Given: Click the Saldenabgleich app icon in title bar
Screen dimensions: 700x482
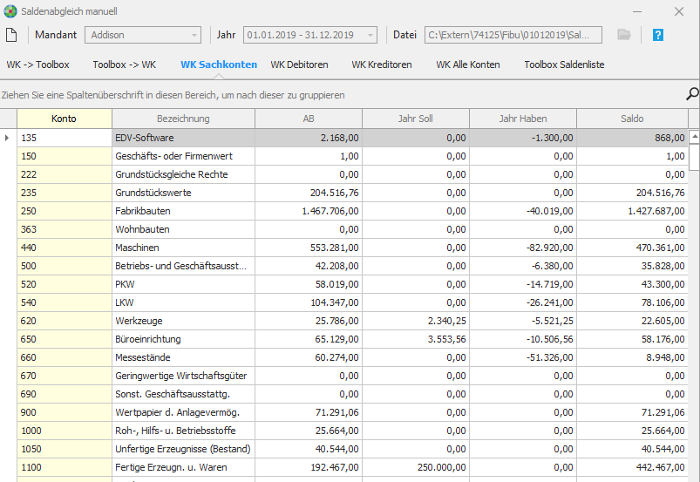Looking at the screenshot, I should [x=10, y=11].
